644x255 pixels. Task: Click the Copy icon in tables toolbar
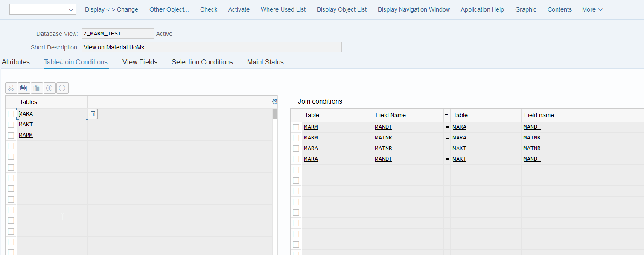[24, 88]
